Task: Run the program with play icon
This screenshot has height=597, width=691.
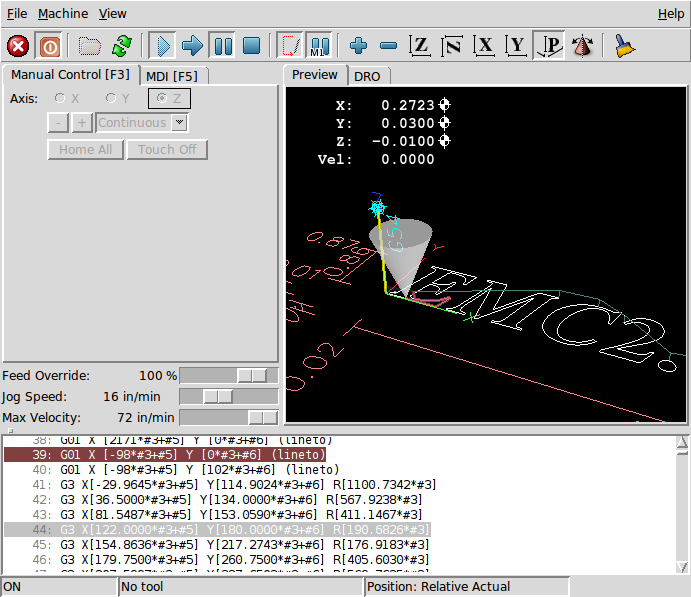Action: coord(163,46)
